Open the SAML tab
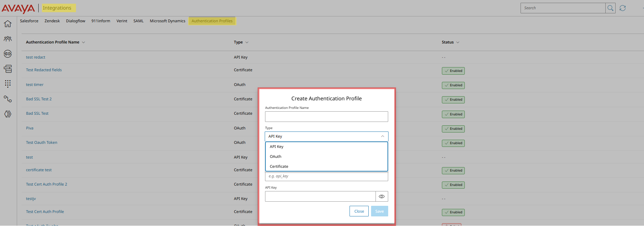 click(139, 21)
